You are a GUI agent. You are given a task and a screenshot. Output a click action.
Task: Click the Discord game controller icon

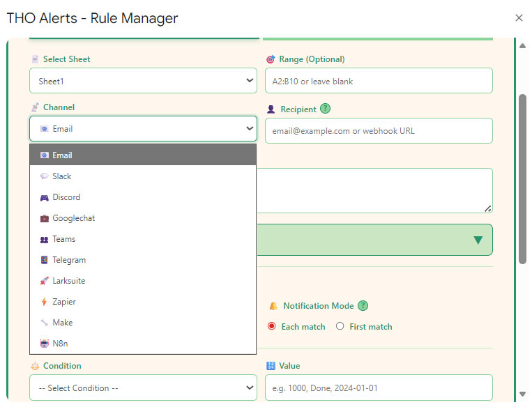pyautogui.click(x=45, y=198)
